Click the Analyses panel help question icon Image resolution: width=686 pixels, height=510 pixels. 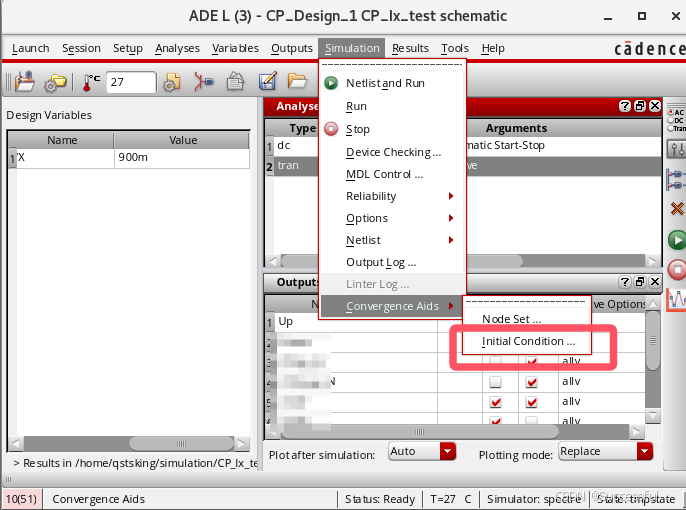(624, 106)
